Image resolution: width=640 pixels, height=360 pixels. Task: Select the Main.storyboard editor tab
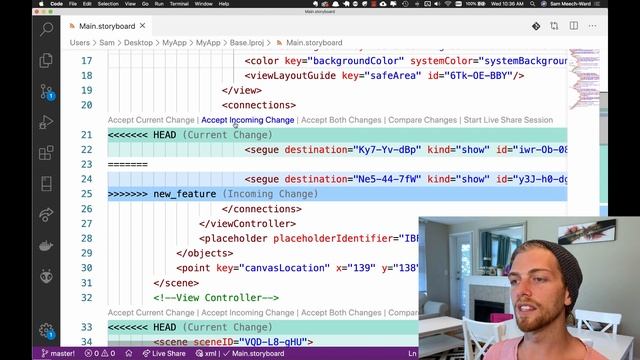point(107,26)
